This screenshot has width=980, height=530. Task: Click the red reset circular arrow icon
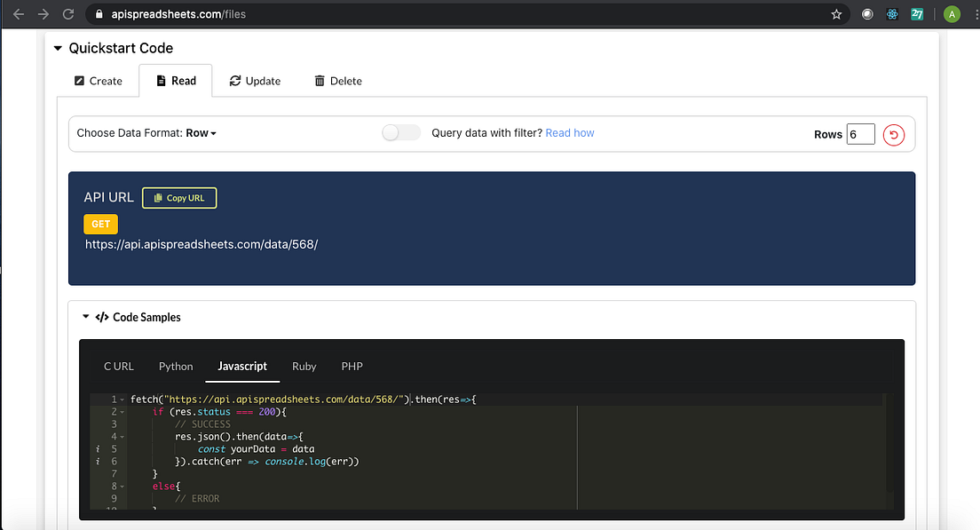tap(893, 134)
